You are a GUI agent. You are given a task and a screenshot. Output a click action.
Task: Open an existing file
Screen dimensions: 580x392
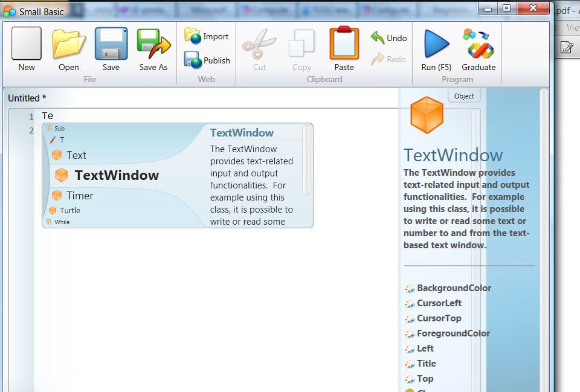point(69,49)
